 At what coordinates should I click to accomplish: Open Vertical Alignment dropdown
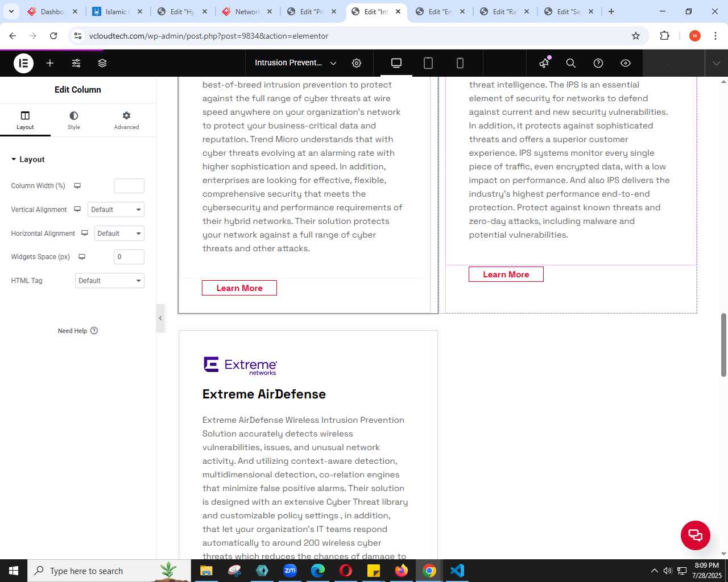pos(116,210)
